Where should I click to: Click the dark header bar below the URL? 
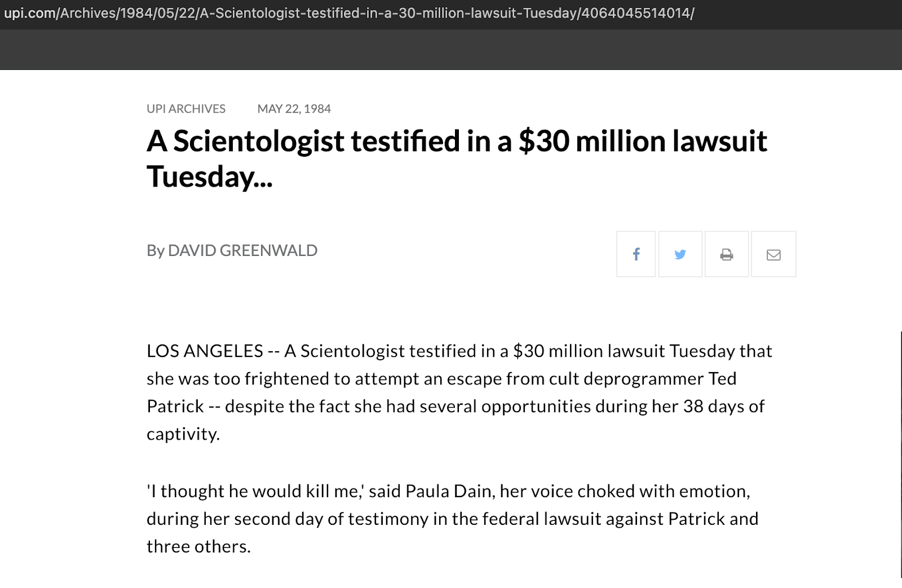451,50
